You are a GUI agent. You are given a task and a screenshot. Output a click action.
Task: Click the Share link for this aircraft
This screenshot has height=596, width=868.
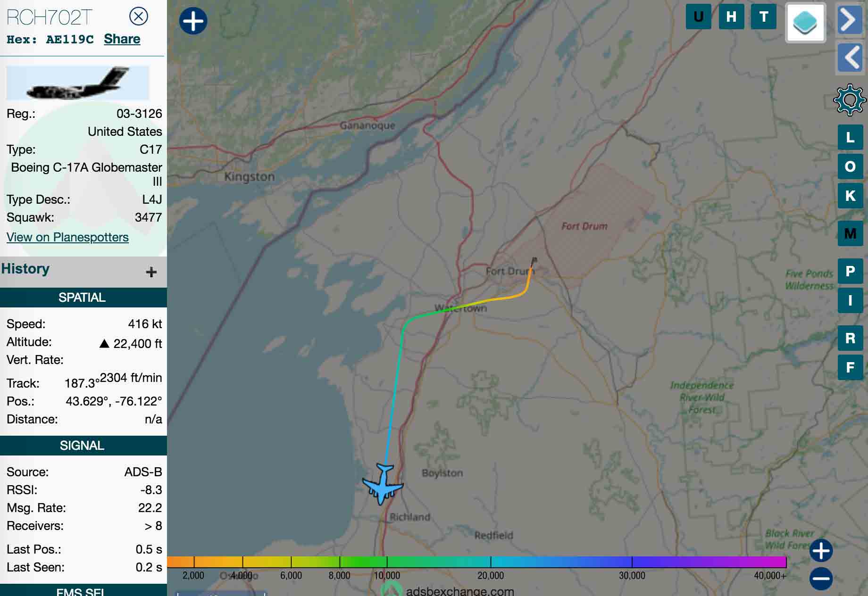(x=122, y=39)
